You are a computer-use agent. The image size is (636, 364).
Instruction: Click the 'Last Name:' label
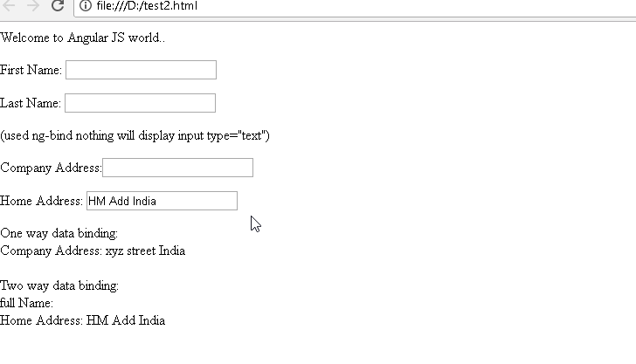31,103
